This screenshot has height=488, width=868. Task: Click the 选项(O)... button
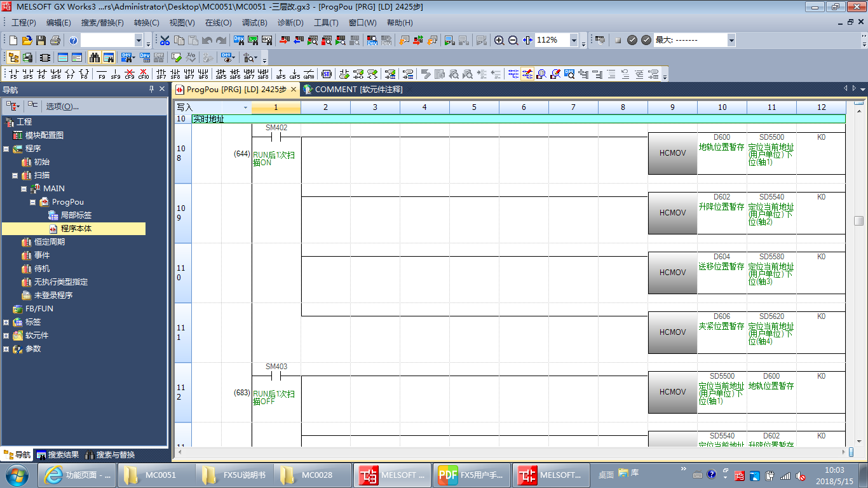(x=62, y=106)
